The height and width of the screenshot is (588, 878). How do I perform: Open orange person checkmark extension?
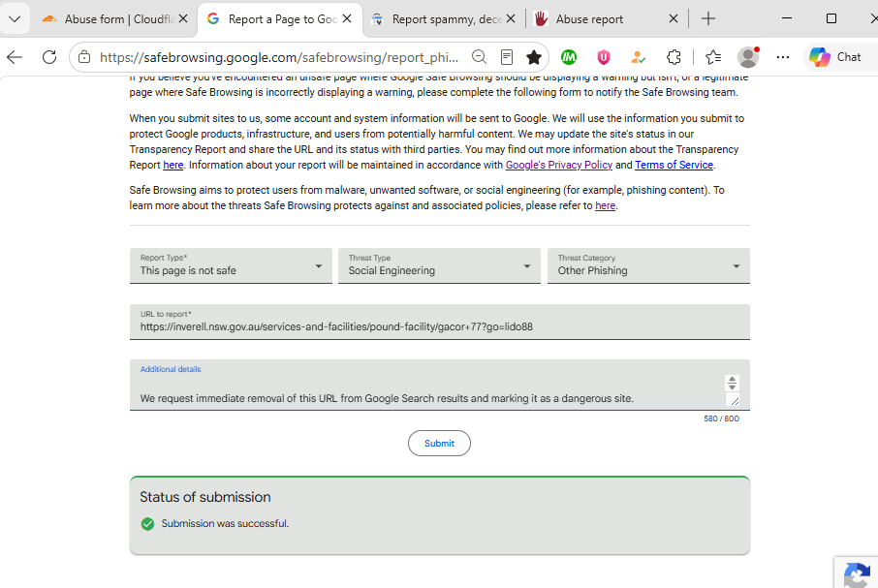(x=639, y=57)
